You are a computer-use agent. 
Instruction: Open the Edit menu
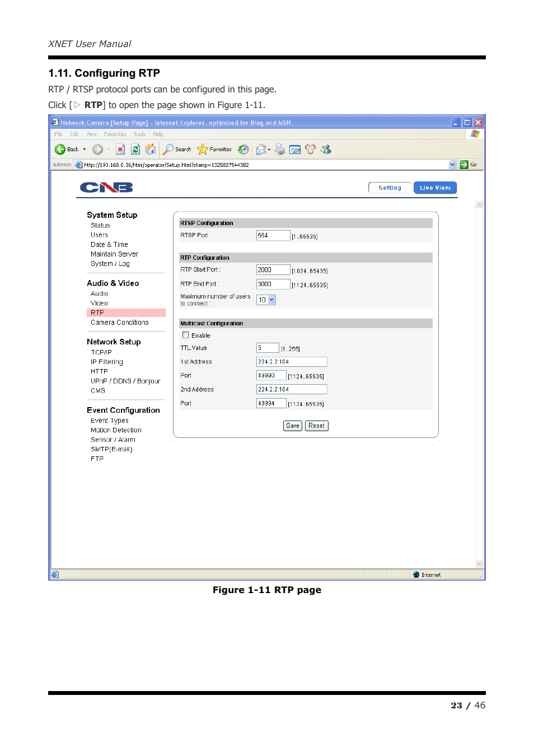tap(74, 134)
